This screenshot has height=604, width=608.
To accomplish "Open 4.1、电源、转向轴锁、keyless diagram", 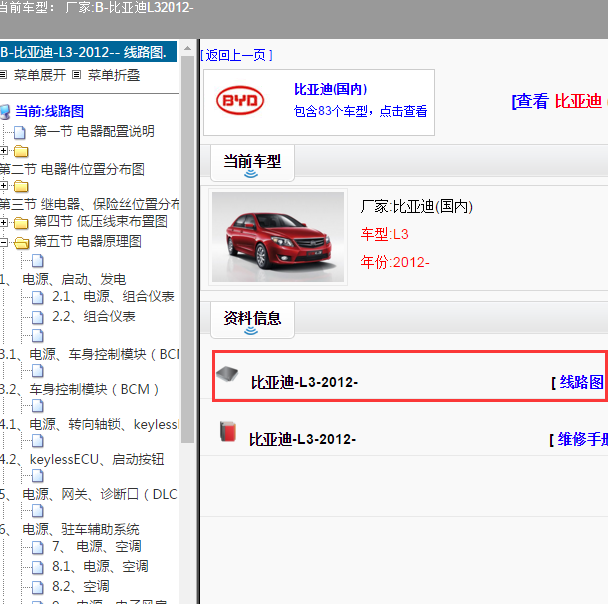I will click(x=90, y=424).
